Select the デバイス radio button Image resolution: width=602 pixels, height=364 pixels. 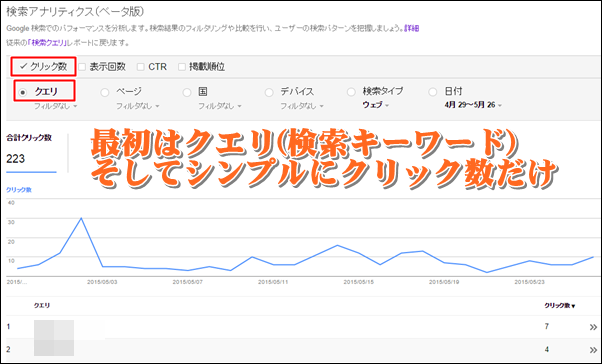[269, 93]
